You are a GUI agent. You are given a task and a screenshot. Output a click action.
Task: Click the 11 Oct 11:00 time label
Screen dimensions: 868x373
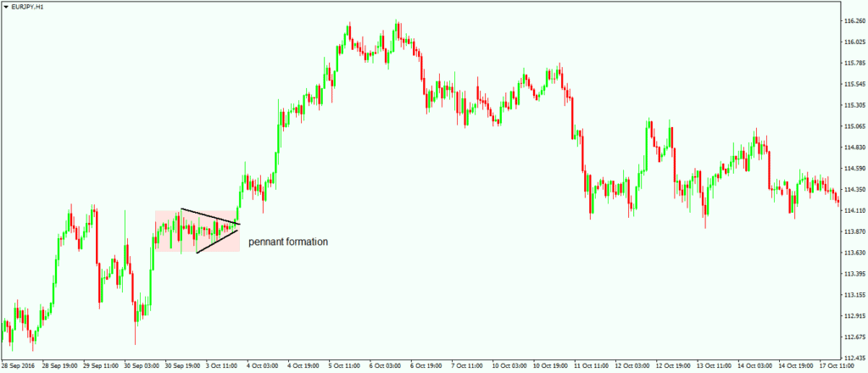click(592, 366)
